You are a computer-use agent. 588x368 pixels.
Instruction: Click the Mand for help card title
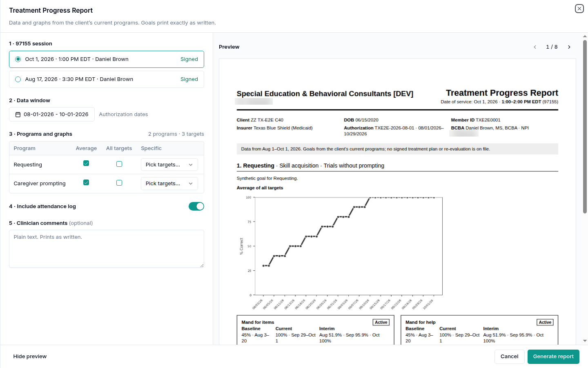point(421,323)
